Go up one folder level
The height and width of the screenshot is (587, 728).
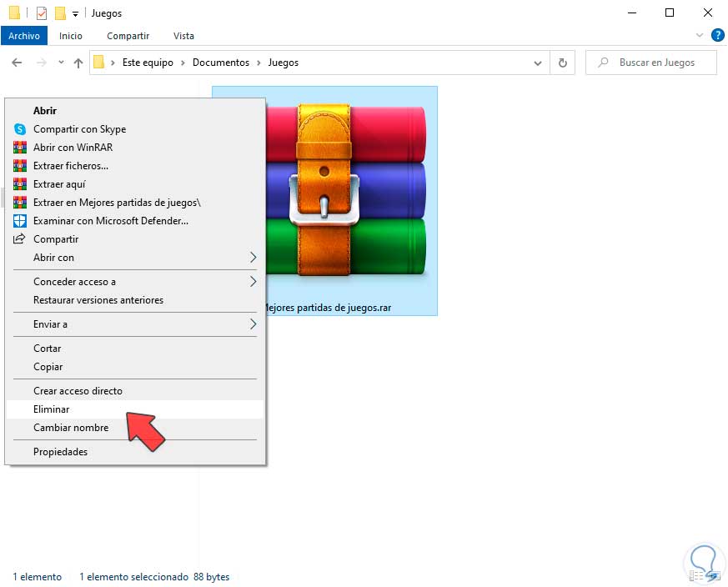78,63
